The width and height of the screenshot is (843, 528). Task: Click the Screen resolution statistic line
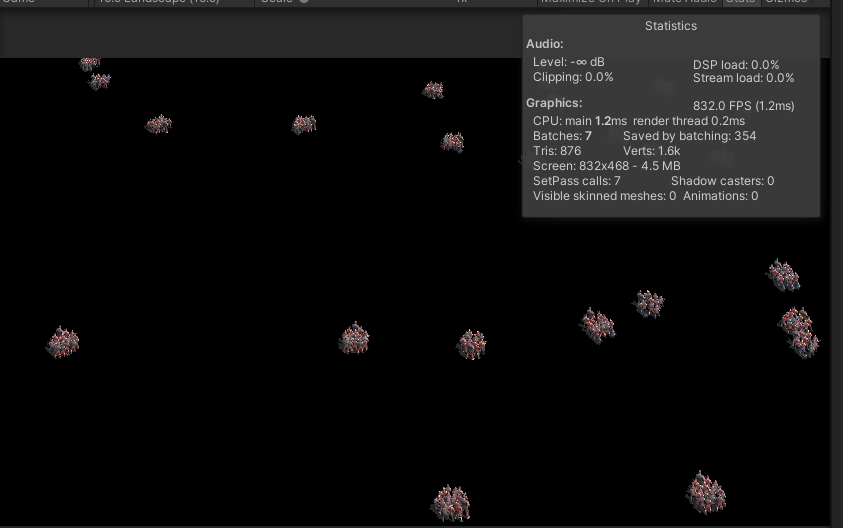point(606,166)
